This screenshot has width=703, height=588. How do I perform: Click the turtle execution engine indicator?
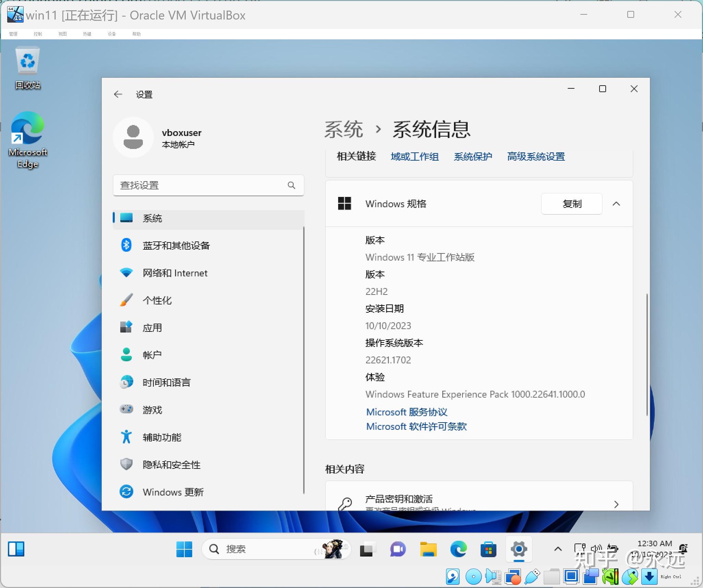click(610, 576)
